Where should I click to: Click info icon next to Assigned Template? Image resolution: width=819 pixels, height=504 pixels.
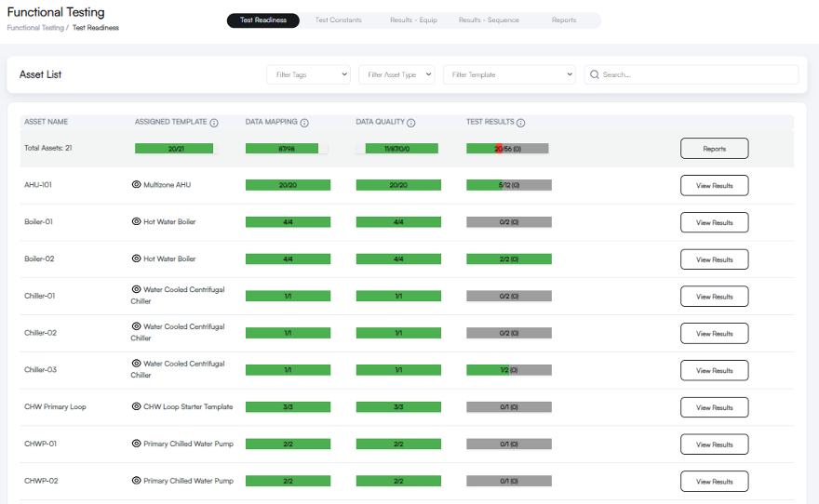214,123
